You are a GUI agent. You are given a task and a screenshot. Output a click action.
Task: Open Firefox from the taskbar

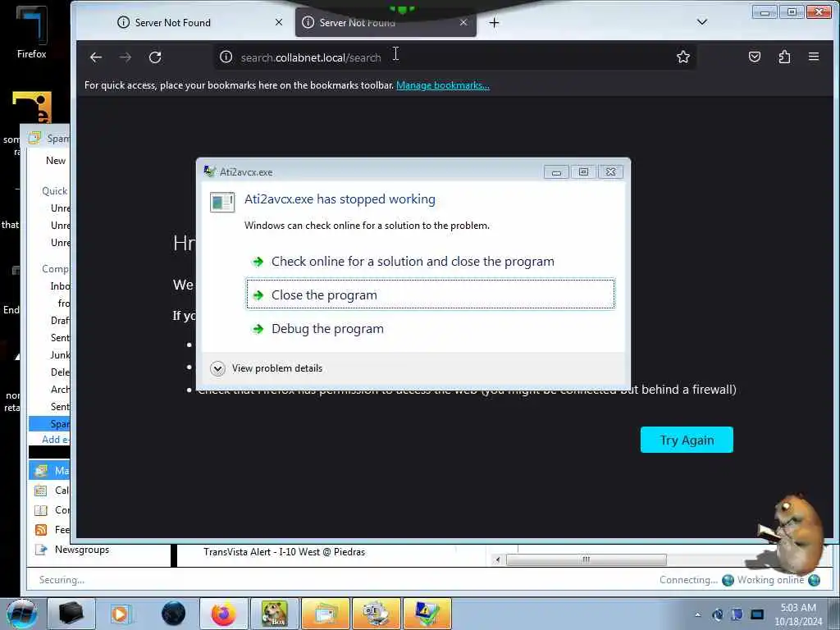coord(223,614)
